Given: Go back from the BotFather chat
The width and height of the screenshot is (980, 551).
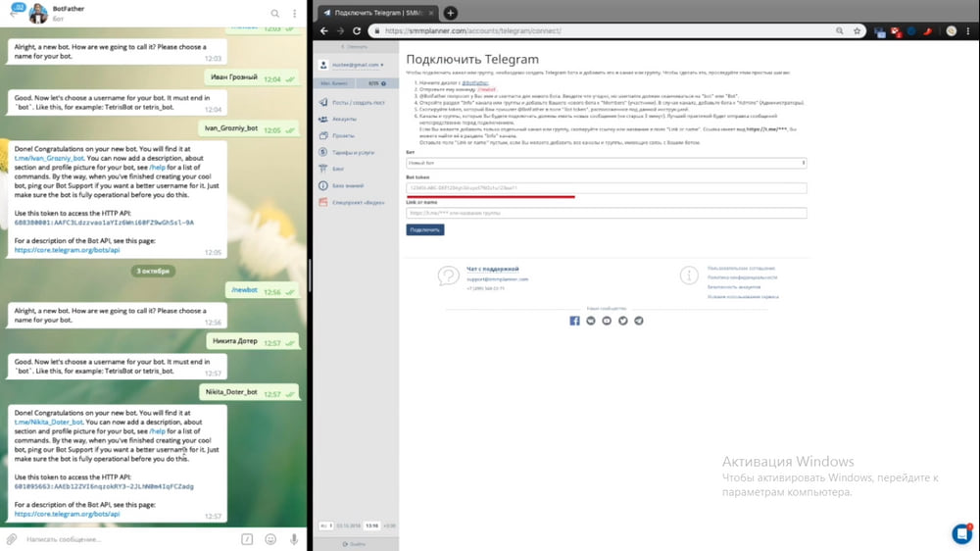Looking at the screenshot, I should 13,13.
